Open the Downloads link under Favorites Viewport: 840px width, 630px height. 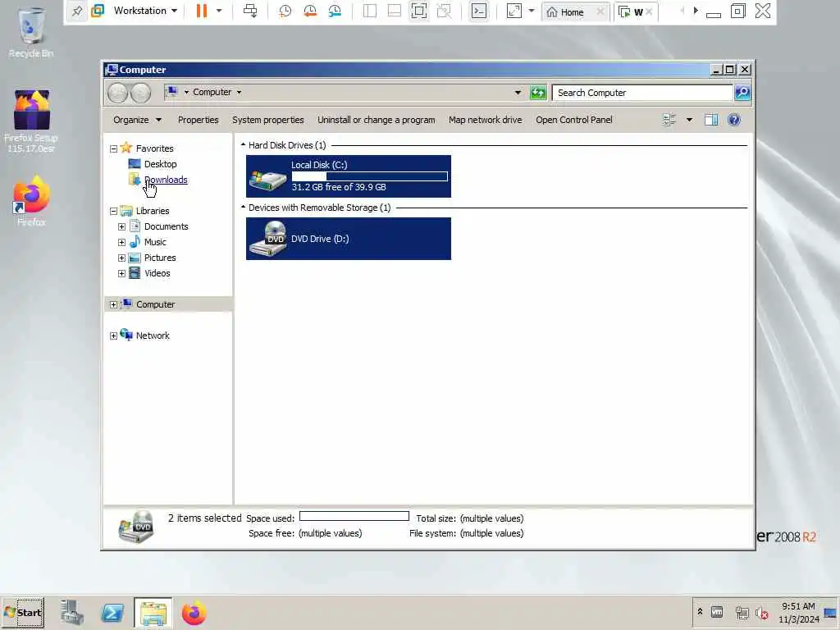[x=166, y=180]
